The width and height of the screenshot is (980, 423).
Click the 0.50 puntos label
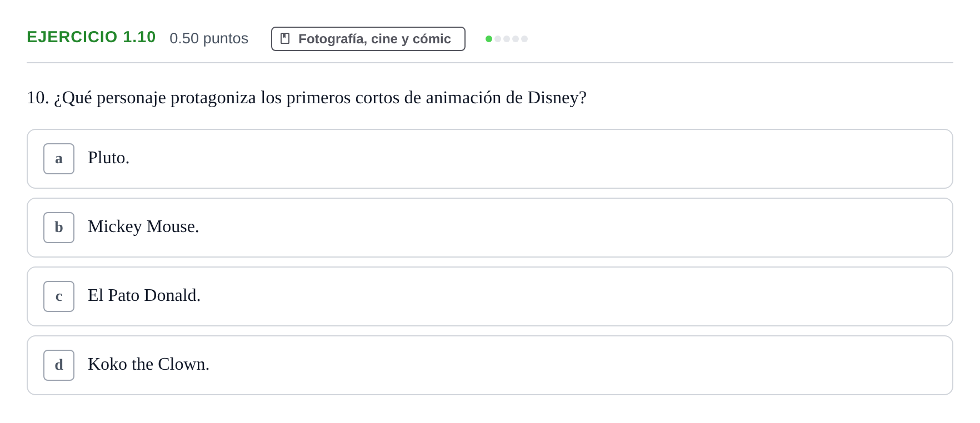209,38
